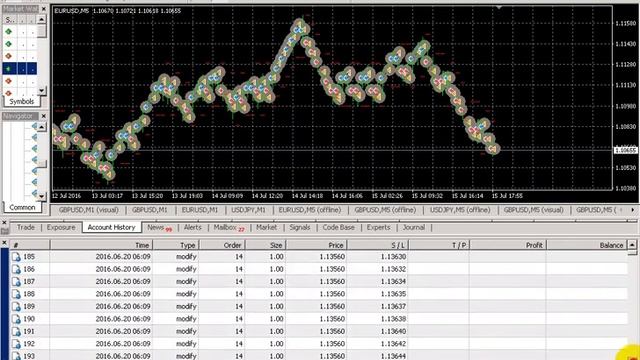Click the S/L value 1.13642
This screenshot has width=640, height=360.
[x=393, y=344]
